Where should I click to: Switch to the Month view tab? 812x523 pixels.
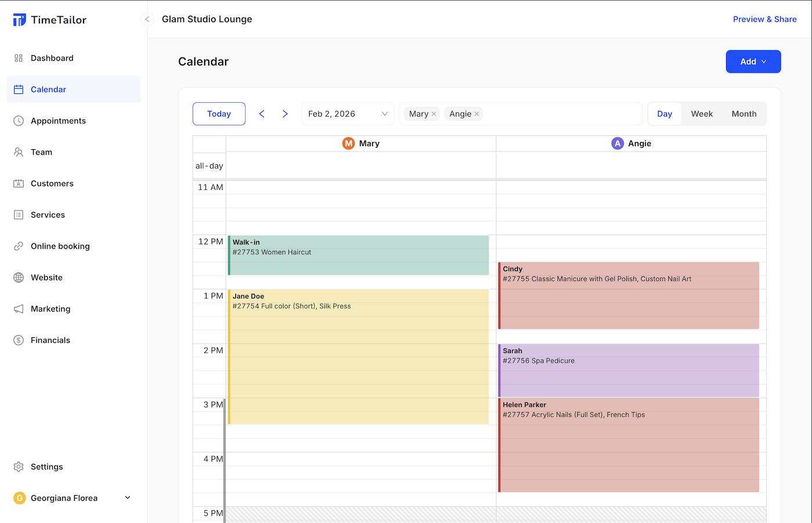coord(744,114)
